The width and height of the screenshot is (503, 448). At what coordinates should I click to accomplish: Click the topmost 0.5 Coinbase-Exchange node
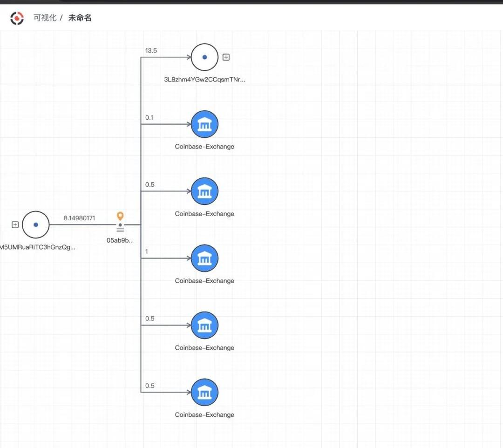coord(204,191)
